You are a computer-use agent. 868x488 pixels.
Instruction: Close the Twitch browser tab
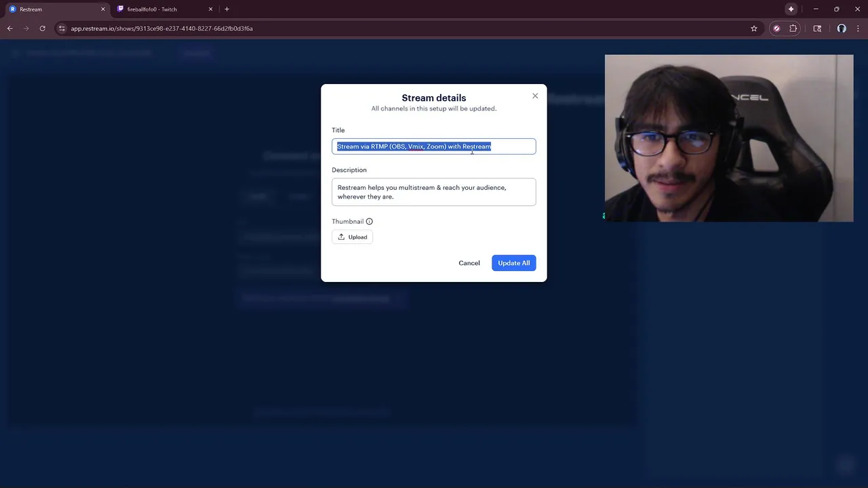tap(210, 9)
